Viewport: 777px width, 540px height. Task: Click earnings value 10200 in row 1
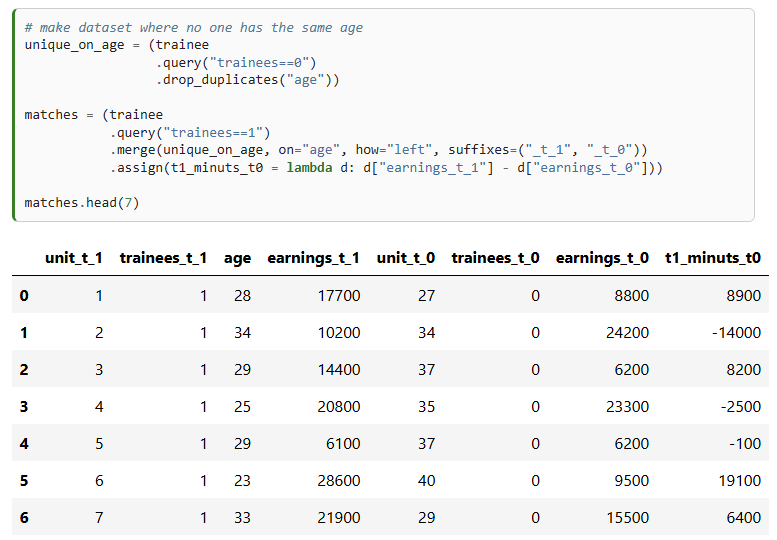tap(339, 333)
